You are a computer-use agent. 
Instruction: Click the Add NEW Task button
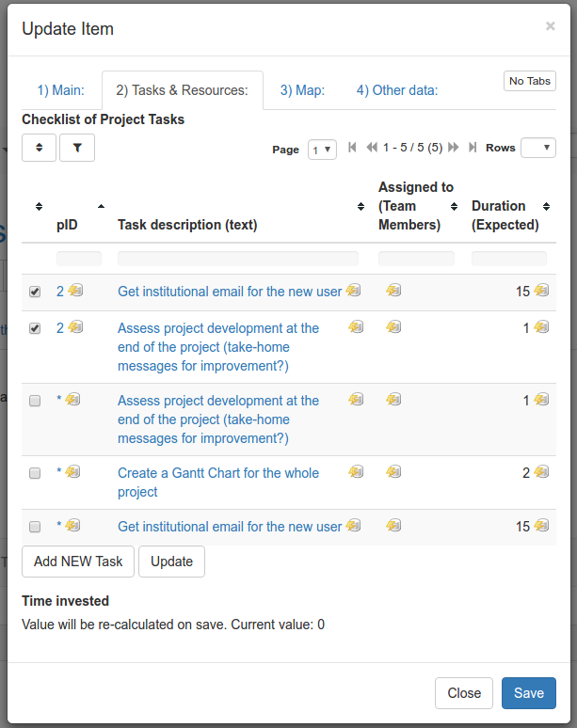(x=78, y=562)
